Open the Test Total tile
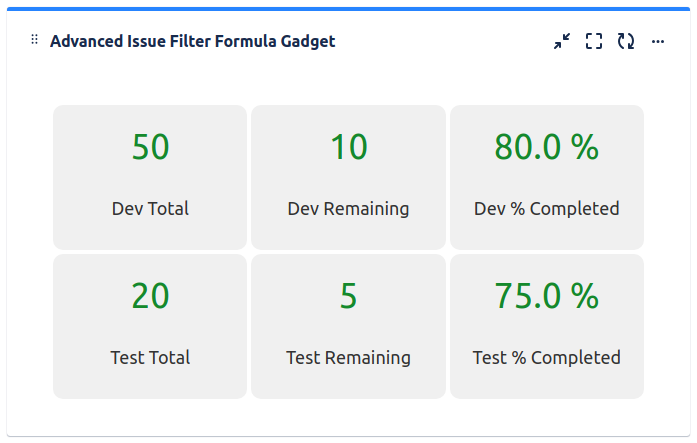Image resolution: width=697 pixels, height=443 pixels. (x=150, y=326)
